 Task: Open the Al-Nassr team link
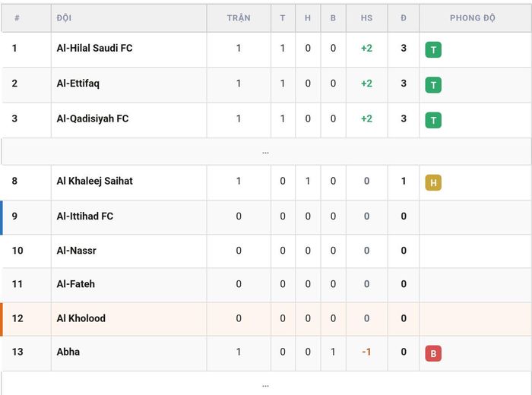pos(76,251)
